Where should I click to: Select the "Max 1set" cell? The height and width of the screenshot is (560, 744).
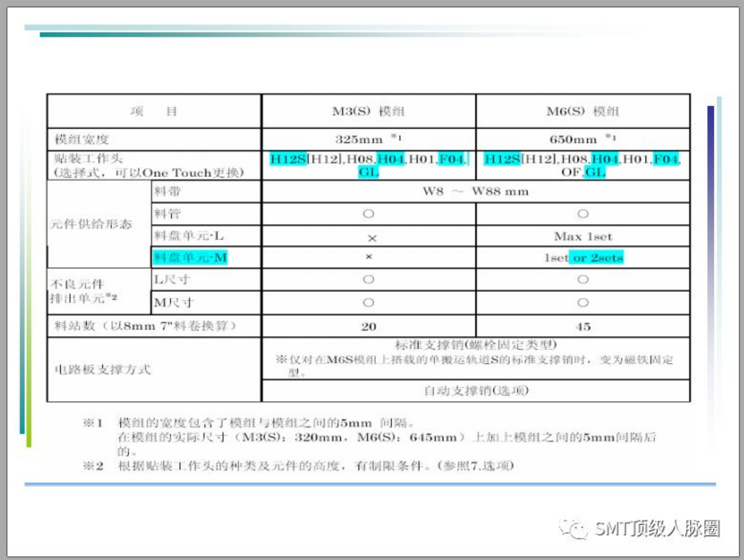[583, 236]
